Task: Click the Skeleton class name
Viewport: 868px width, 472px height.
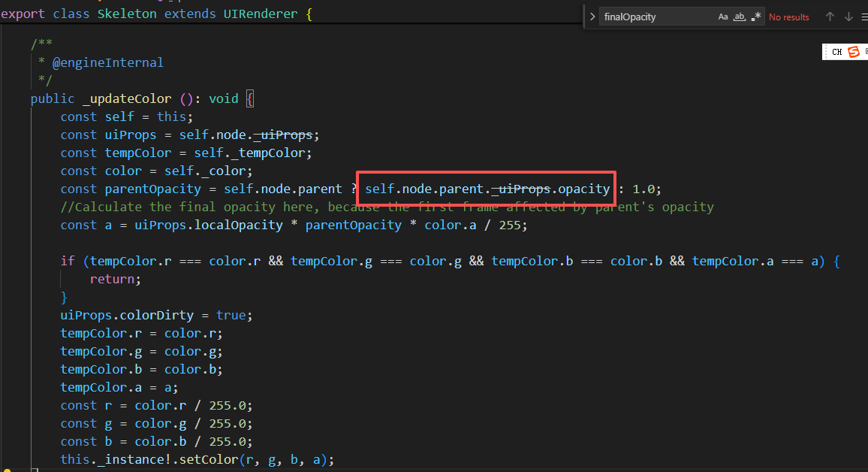Action: pyautogui.click(x=127, y=14)
